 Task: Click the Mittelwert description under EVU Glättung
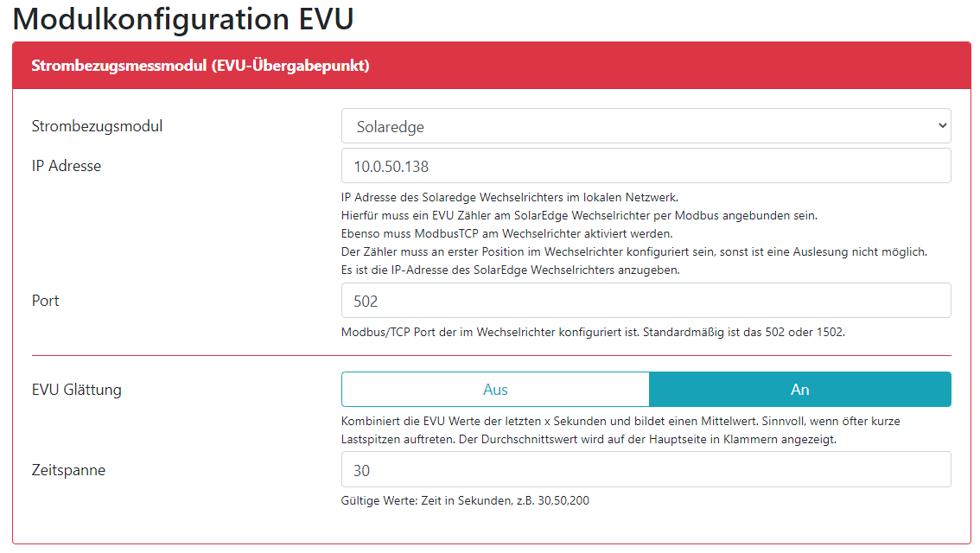tap(620, 422)
